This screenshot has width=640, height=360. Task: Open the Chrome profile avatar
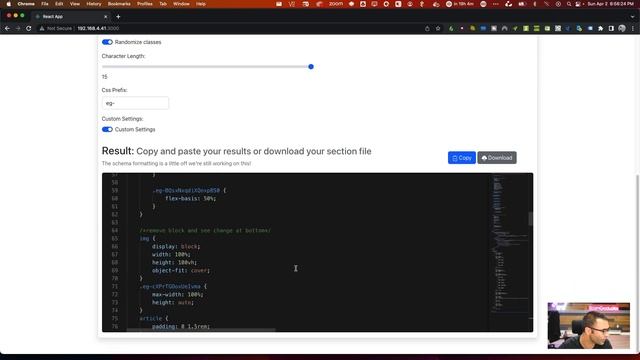click(622, 28)
